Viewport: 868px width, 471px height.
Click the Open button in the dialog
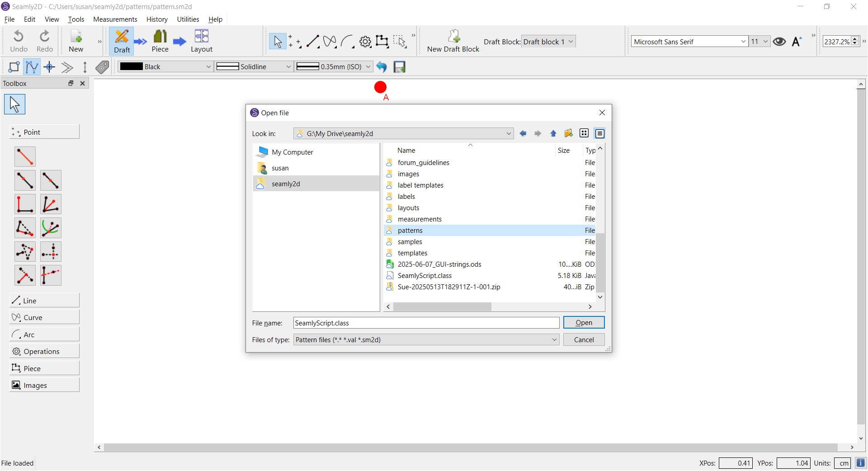coord(584,323)
